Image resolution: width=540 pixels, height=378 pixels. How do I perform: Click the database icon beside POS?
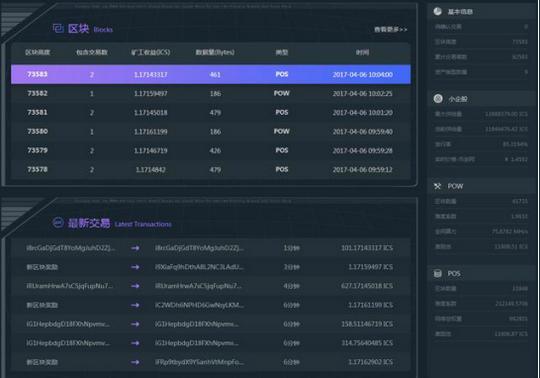(x=437, y=274)
